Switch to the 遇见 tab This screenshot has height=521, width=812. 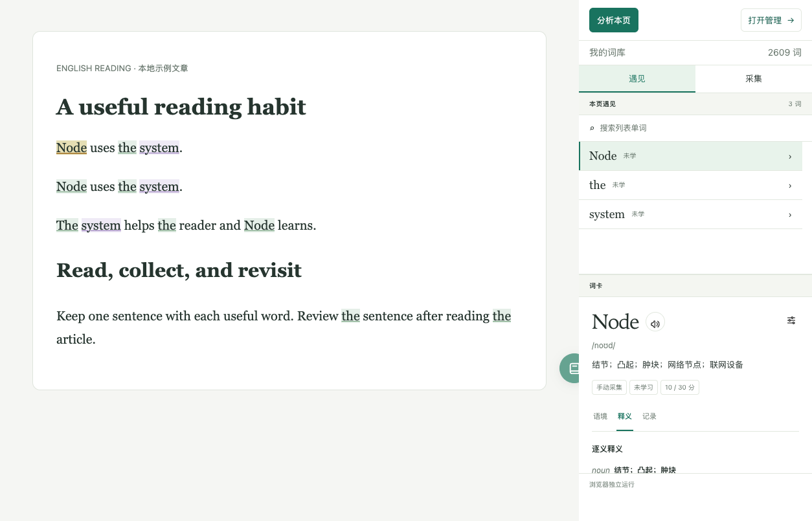point(637,79)
